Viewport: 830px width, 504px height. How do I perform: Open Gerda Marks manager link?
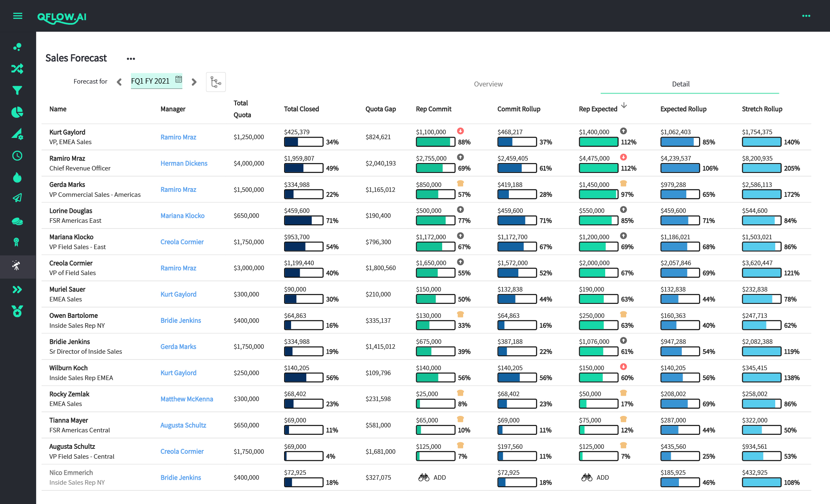[x=178, y=347]
